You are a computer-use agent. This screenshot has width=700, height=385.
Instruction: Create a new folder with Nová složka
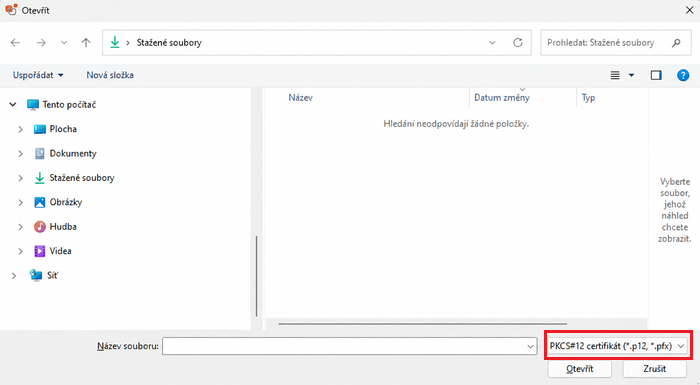tap(110, 75)
